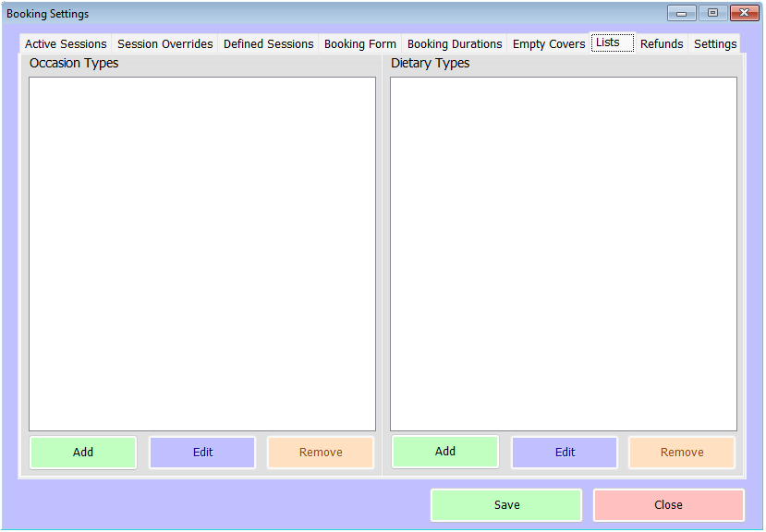Screen dimensions: 766x532
Task: Minimize the Booking Settings window
Action: [681, 13]
